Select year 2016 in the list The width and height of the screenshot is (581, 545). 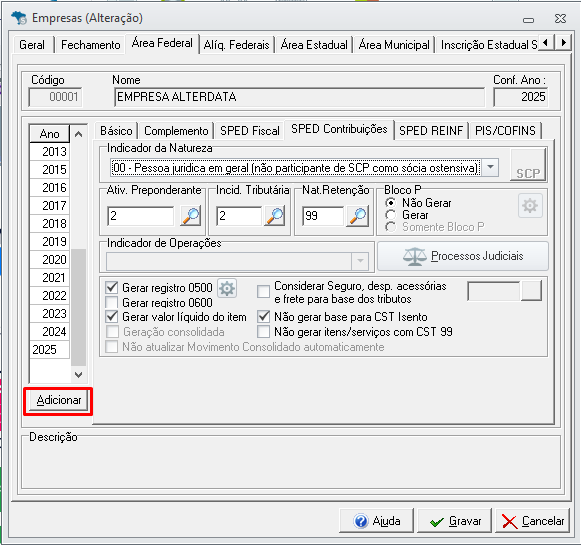point(49,187)
